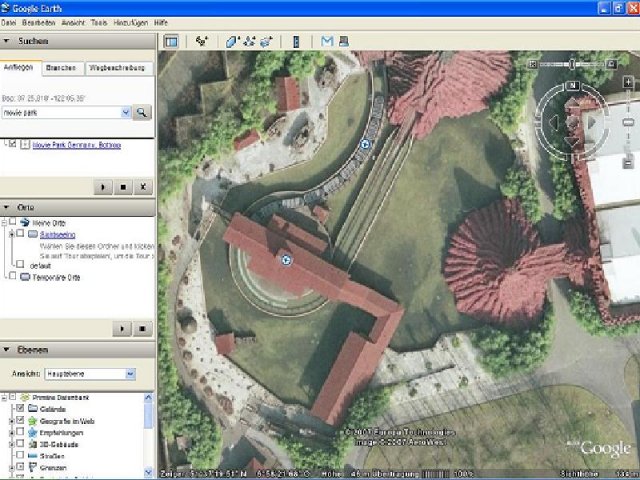Click the zoom out minus button

coord(628,163)
